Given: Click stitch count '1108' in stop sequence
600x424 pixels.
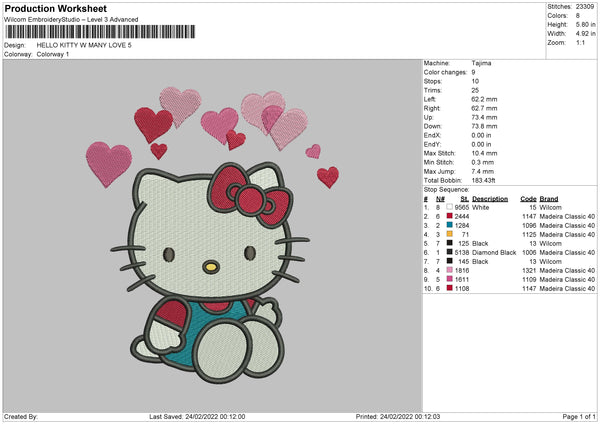Looking at the screenshot, I should point(461,289).
